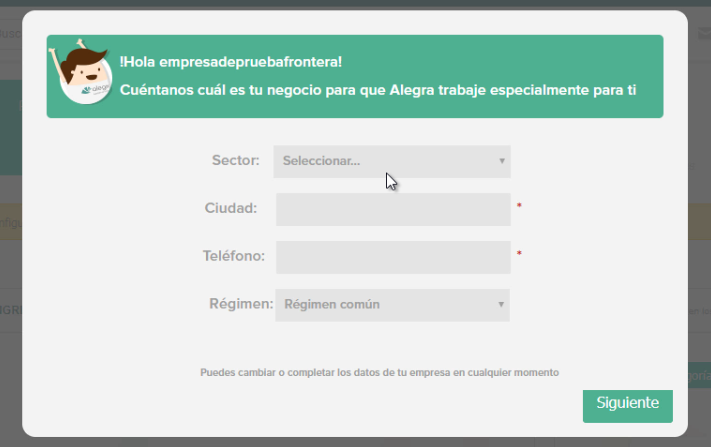Image resolution: width=711 pixels, height=447 pixels.
Task: Click the Régimen: label
Action: [x=241, y=304]
